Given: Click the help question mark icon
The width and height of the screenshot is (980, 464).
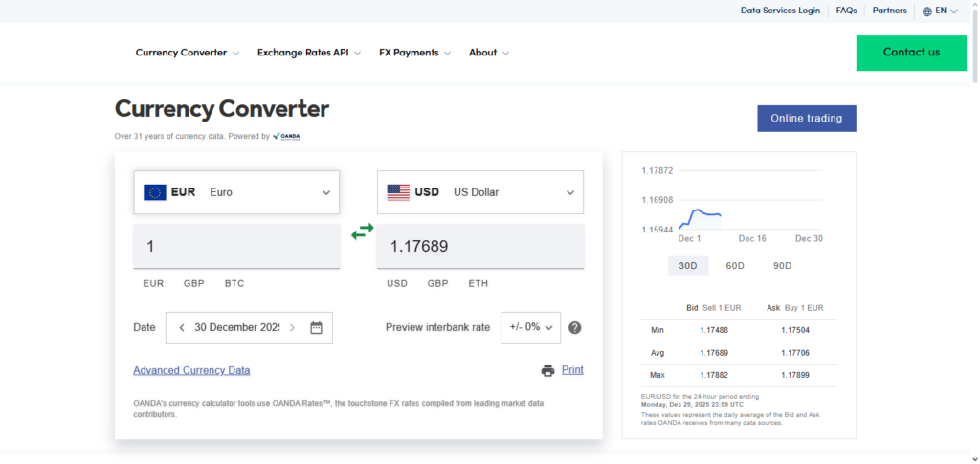Looking at the screenshot, I should [x=575, y=327].
